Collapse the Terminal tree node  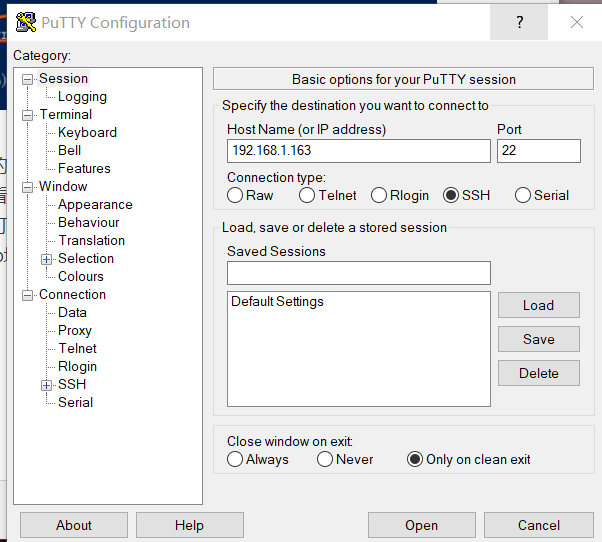(x=27, y=115)
